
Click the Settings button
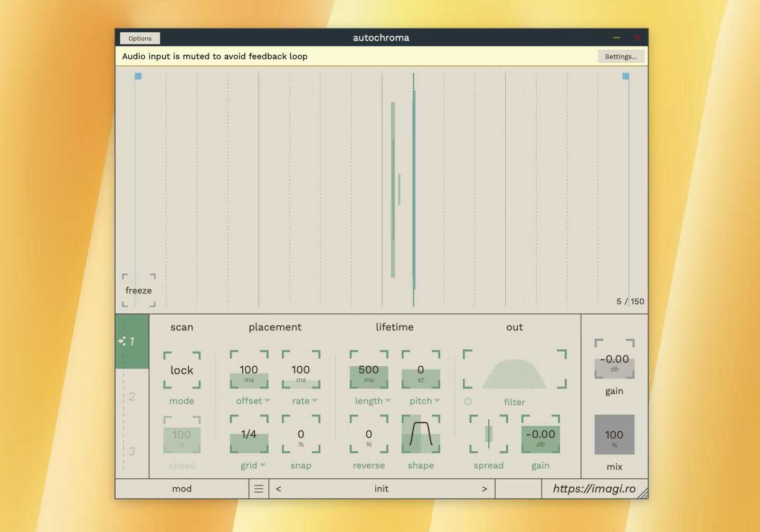[621, 56]
